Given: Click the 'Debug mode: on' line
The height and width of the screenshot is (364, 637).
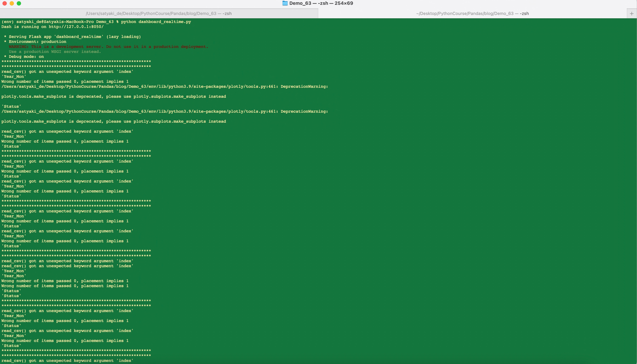Looking at the screenshot, I should [x=26, y=57].
